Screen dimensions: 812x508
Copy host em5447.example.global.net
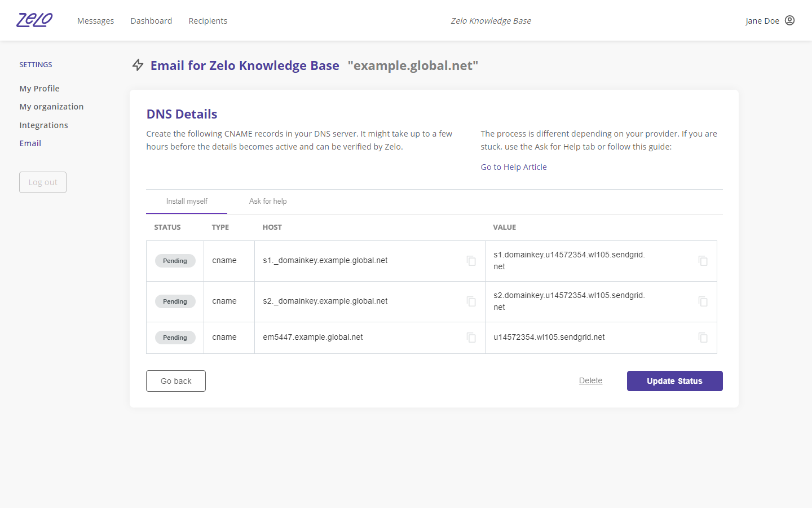pos(471,338)
